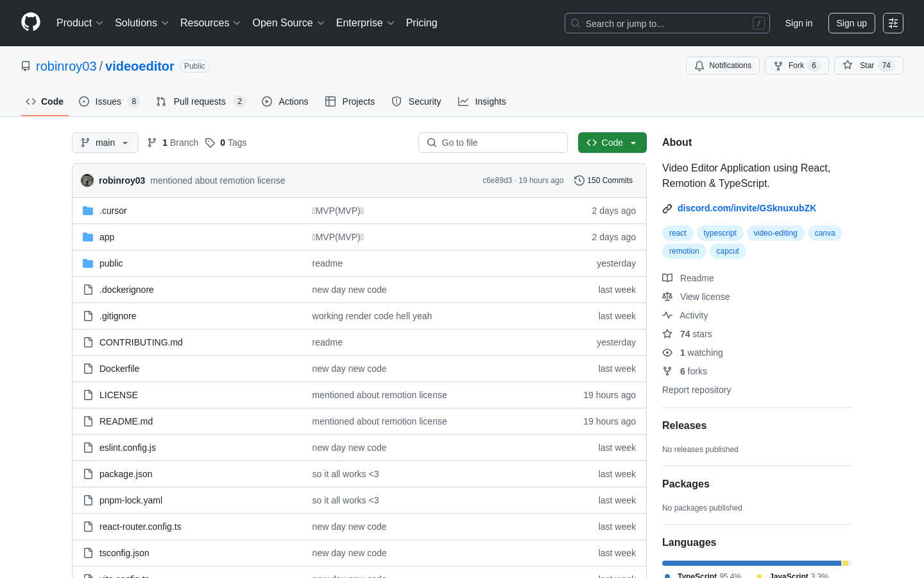Switch to the Projects tab
Image resolution: width=924 pixels, height=578 pixels.
point(350,101)
